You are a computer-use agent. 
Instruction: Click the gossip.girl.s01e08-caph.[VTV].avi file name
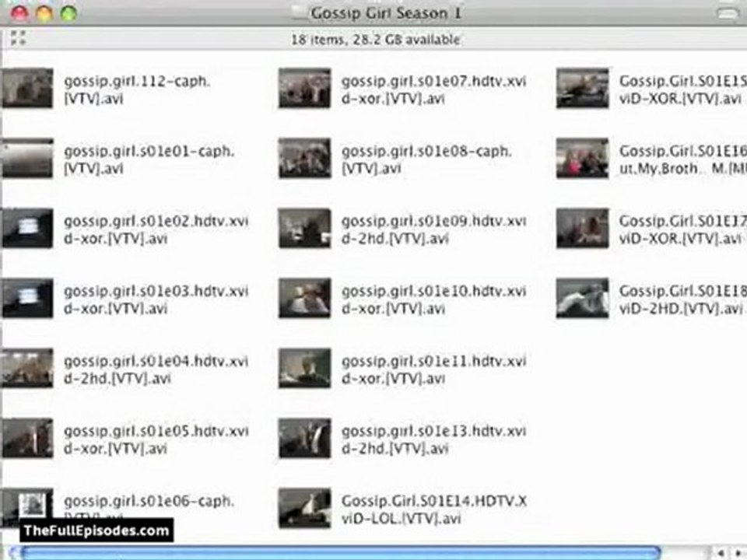426,159
